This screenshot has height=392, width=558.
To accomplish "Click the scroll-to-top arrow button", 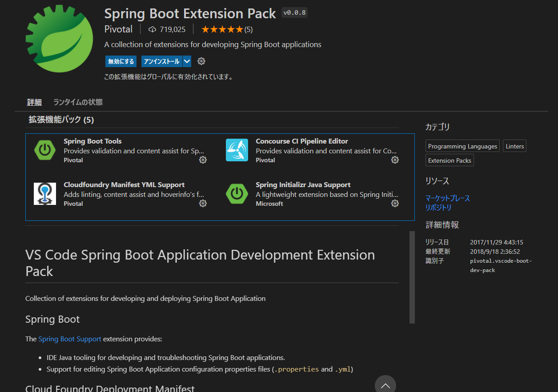I will coord(385,385).
